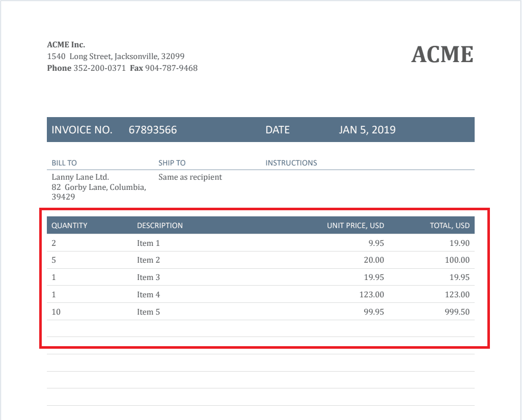Click the Item 2 total of 100.00
This screenshot has width=522, height=420.
coord(457,260)
